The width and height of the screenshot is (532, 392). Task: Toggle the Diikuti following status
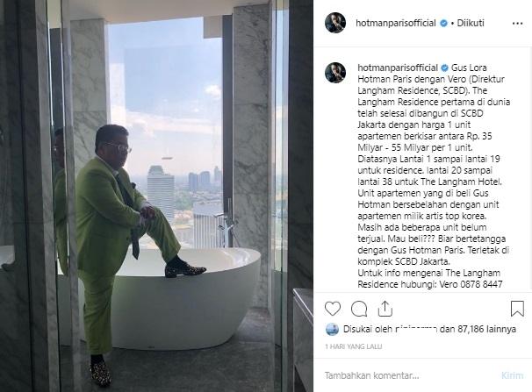[471, 23]
